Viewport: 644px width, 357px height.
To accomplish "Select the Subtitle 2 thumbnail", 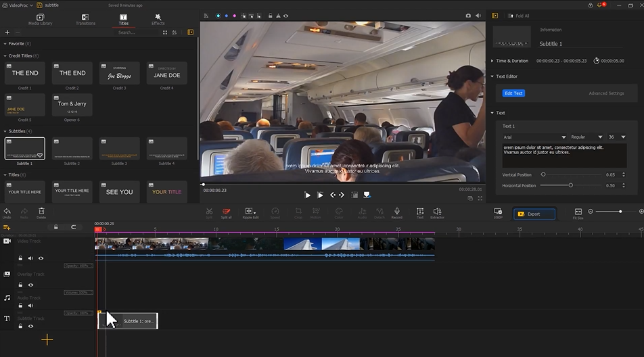I will pos(72,149).
